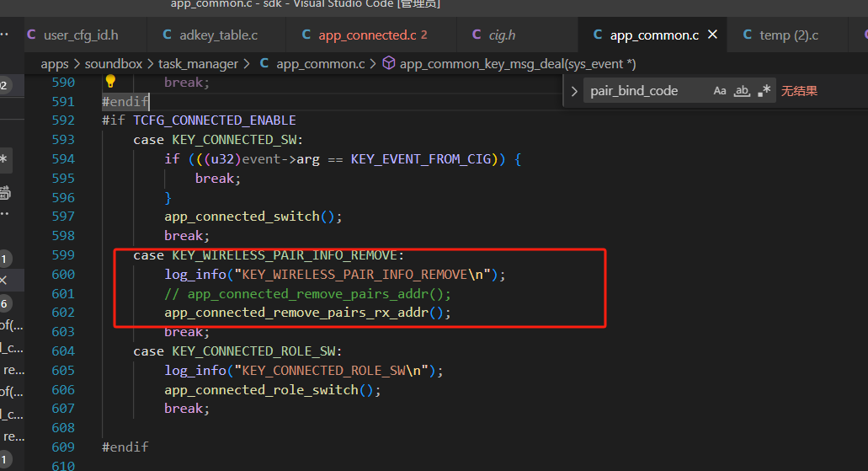
Task: Click the C icon on cig.h tab
Action: pos(476,35)
